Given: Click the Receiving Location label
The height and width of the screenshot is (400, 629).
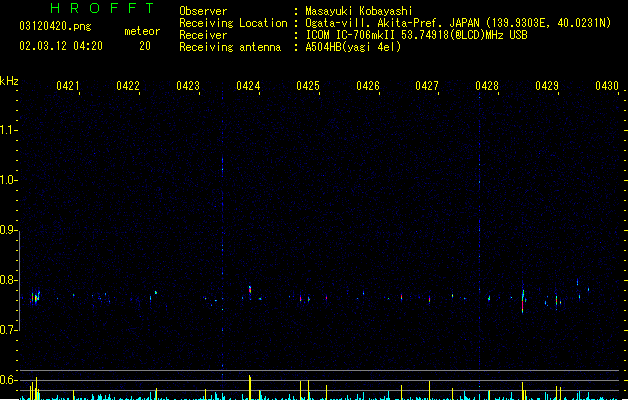Looking at the screenshot, I should [233, 23].
